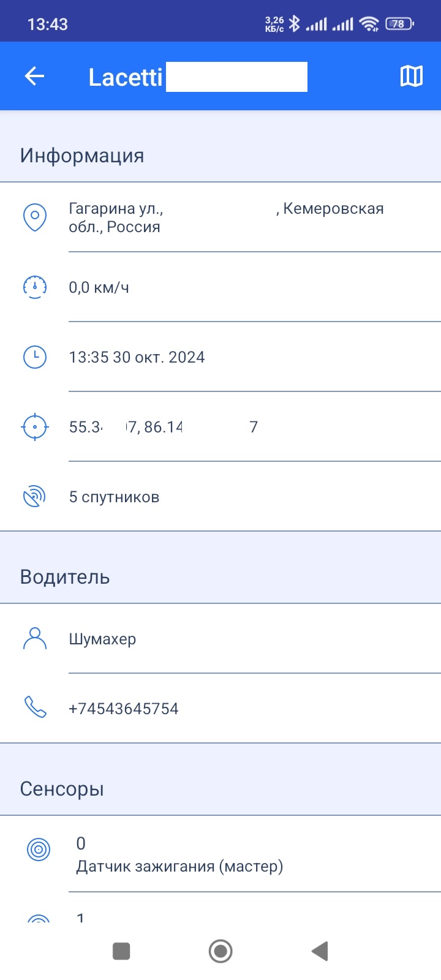441x980 pixels.
Task: Tap the satellite signal icon
Action: pyautogui.click(x=35, y=497)
